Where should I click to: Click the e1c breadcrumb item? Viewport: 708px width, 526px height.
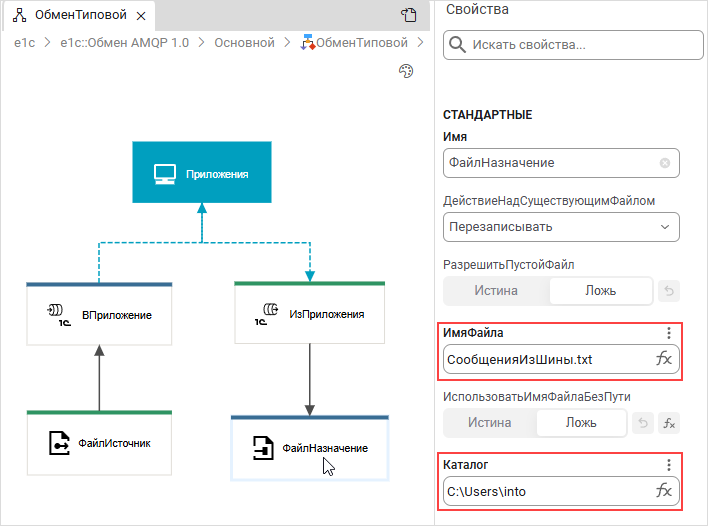24,42
